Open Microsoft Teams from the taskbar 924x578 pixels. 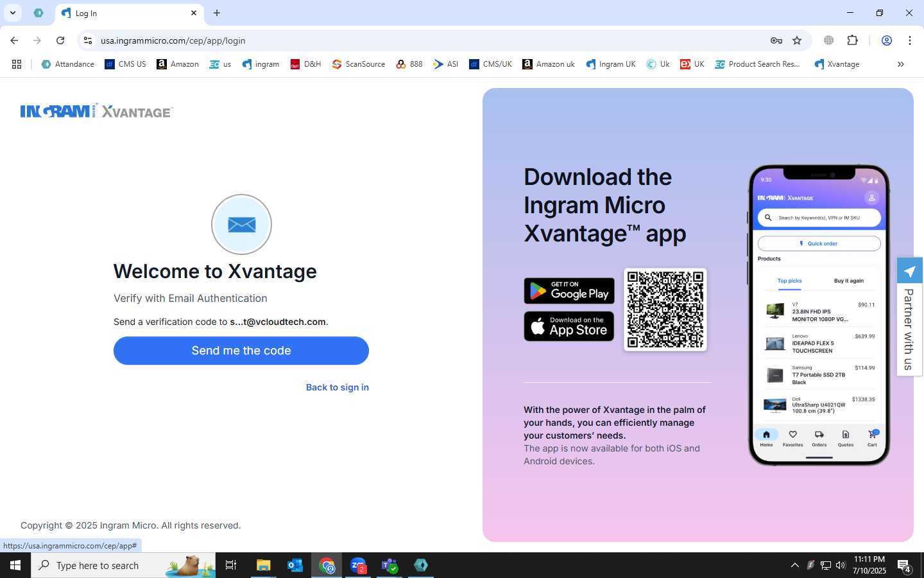(x=389, y=565)
